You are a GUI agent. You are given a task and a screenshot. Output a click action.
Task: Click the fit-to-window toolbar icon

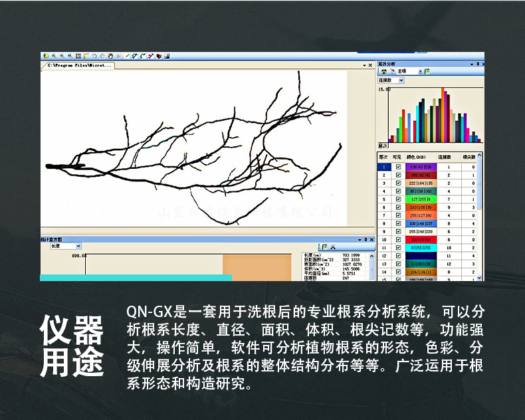click(x=78, y=56)
